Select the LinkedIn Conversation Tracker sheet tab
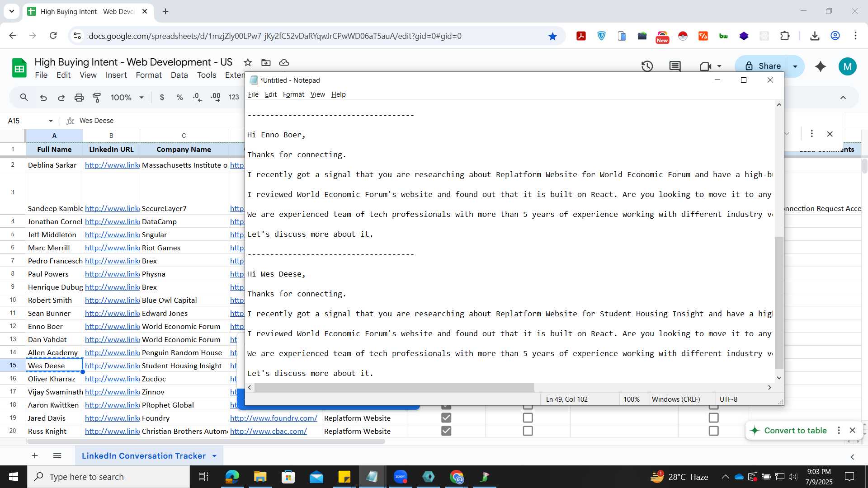The height and width of the screenshot is (488, 868). click(143, 456)
